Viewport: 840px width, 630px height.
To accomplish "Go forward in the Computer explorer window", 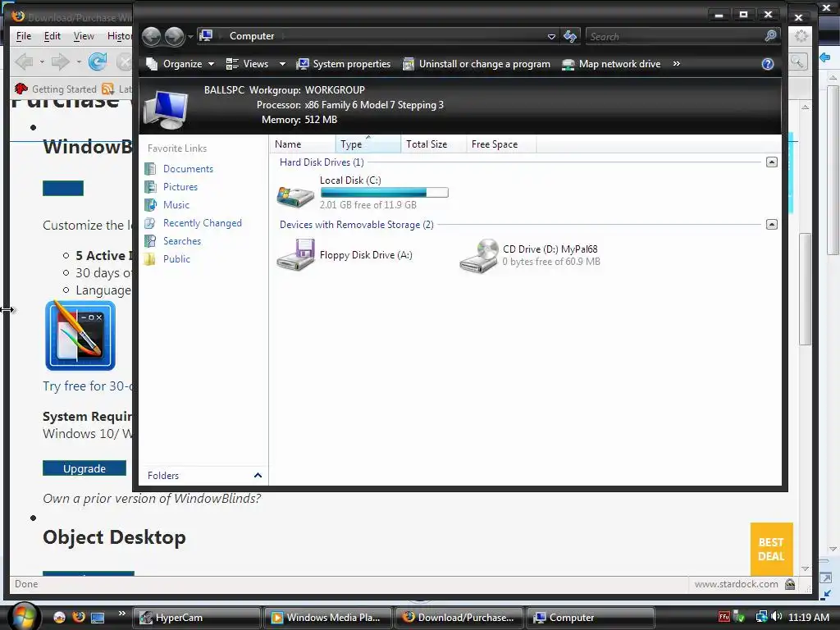I will [x=174, y=36].
